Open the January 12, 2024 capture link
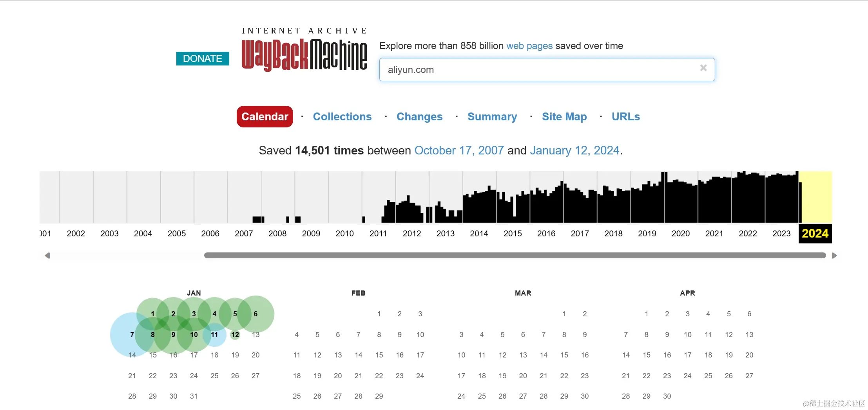This screenshot has height=410, width=868. [574, 151]
